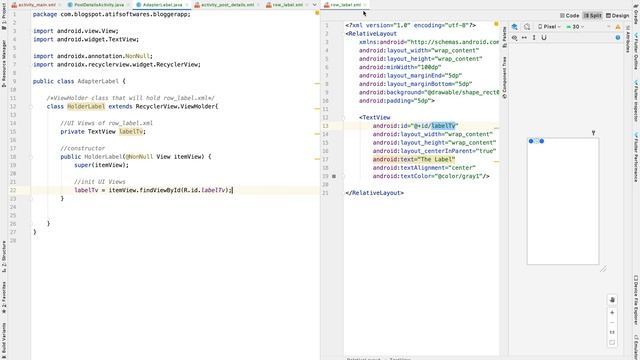
Task: Open the Build Variants tool window
Action: coord(4,339)
